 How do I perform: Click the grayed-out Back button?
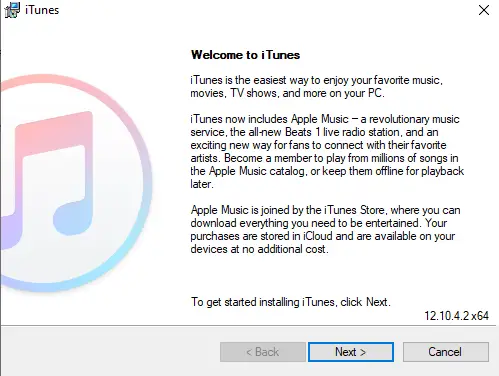[263, 352]
